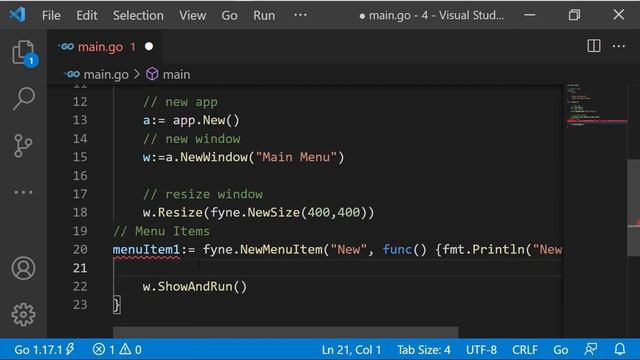This screenshot has height=360, width=640.
Task: Click the VS Code logo icon
Action: tap(17, 15)
